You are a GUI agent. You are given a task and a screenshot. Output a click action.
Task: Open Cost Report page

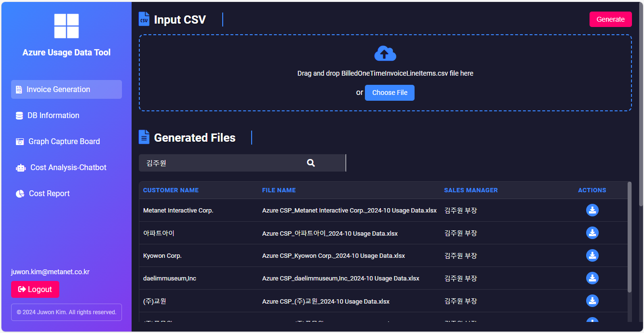[67, 194]
